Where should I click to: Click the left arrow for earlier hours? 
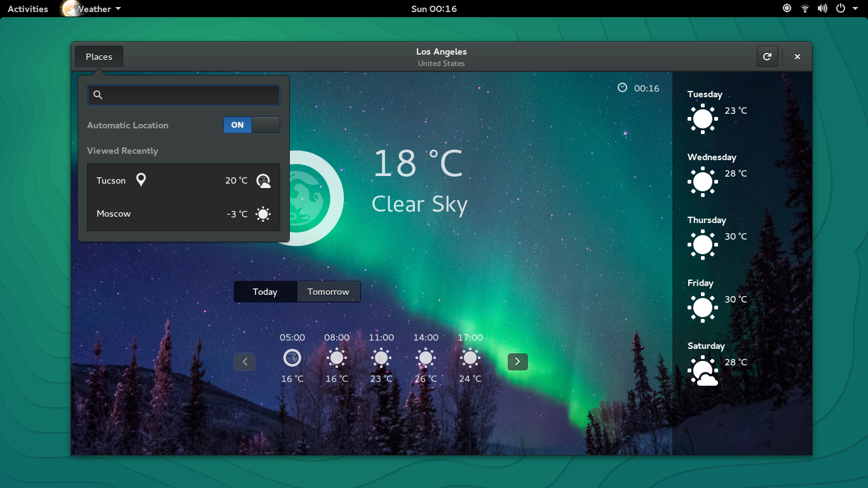click(x=245, y=362)
